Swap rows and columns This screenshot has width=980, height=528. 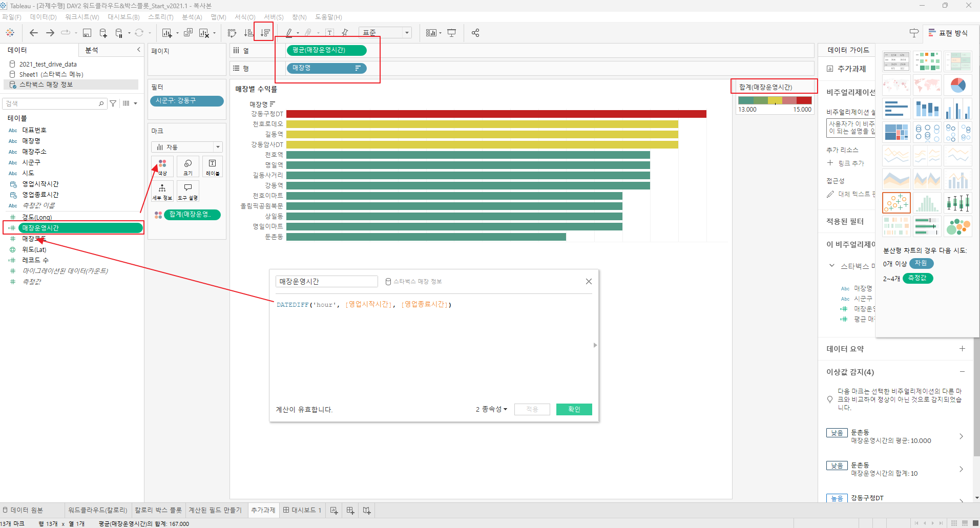pyautogui.click(x=232, y=33)
